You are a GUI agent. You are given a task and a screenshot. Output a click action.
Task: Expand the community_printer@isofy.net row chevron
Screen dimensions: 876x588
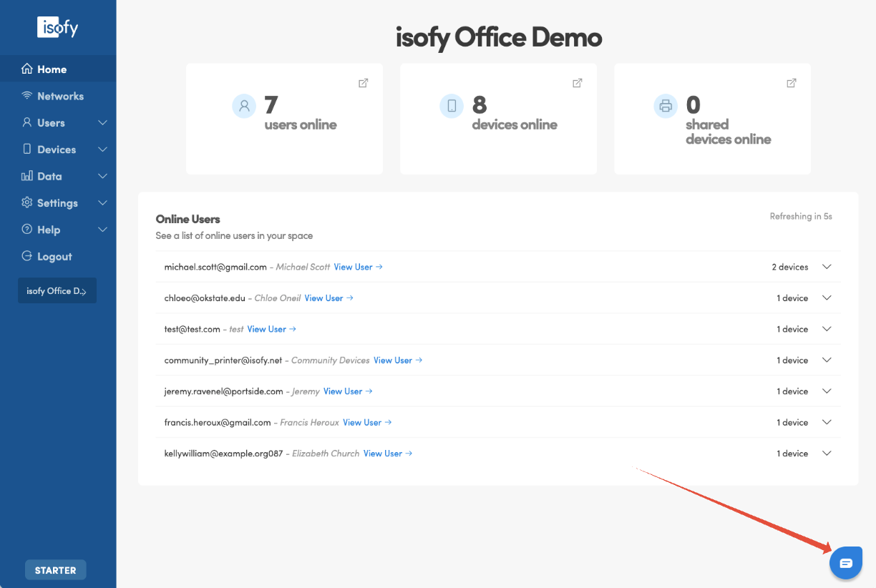point(827,360)
